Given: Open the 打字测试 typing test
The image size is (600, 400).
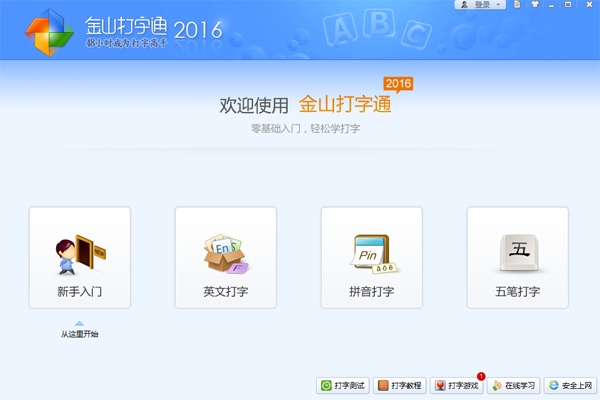Looking at the screenshot, I should pyautogui.click(x=343, y=385).
